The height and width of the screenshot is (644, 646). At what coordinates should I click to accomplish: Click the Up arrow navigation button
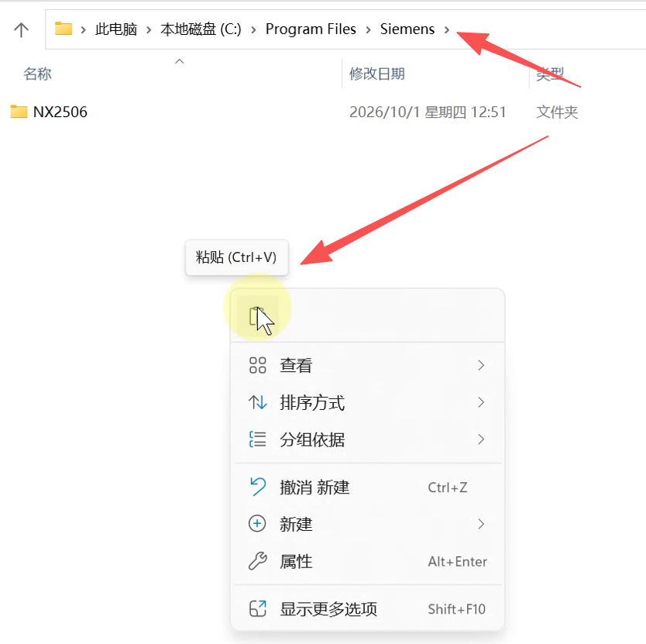click(x=21, y=29)
